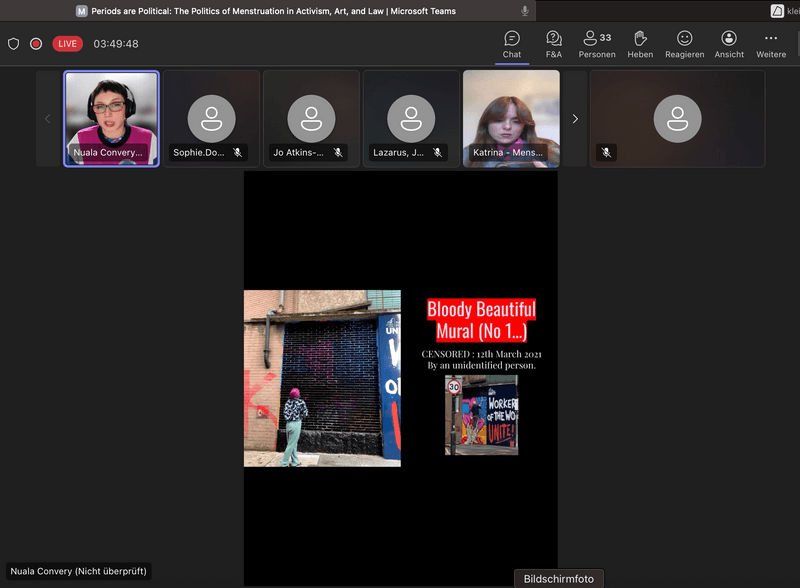Click the LIVE status badge
This screenshot has width=800, height=588.
tap(68, 44)
